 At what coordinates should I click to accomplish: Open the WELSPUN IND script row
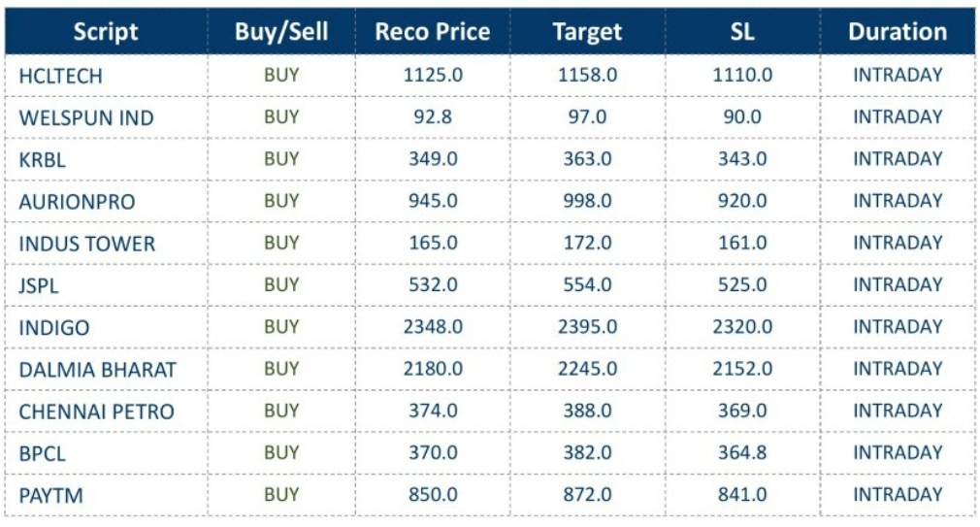86,117
